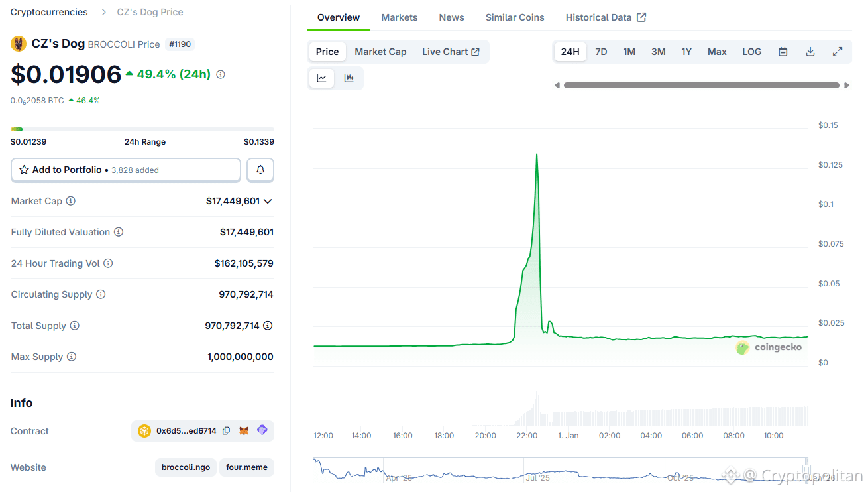Expand the chart to fullscreen
Screen dimensions: 868x492
[838, 51]
